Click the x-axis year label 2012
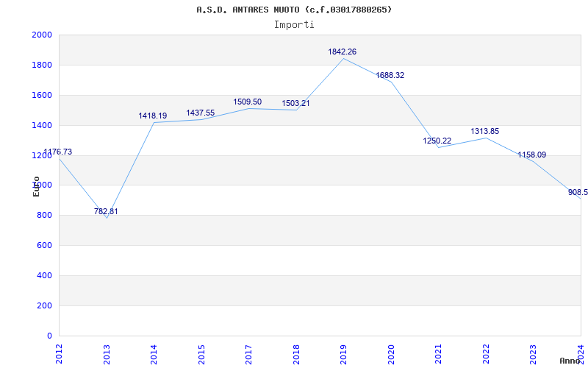Screen dimensions: 588x368 point(59,354)
